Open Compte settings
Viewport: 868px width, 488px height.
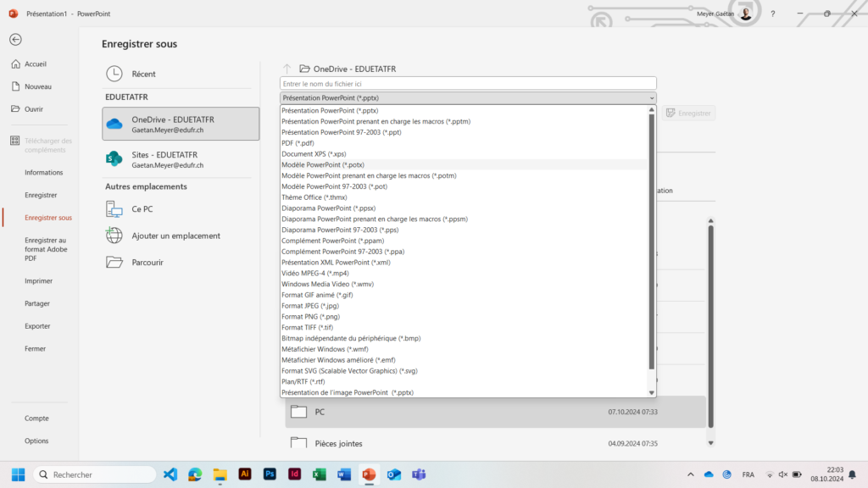[36, 419]
